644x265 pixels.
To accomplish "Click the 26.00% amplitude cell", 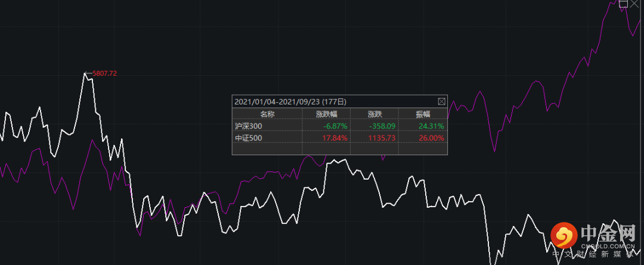I will (x=431, y=138).
